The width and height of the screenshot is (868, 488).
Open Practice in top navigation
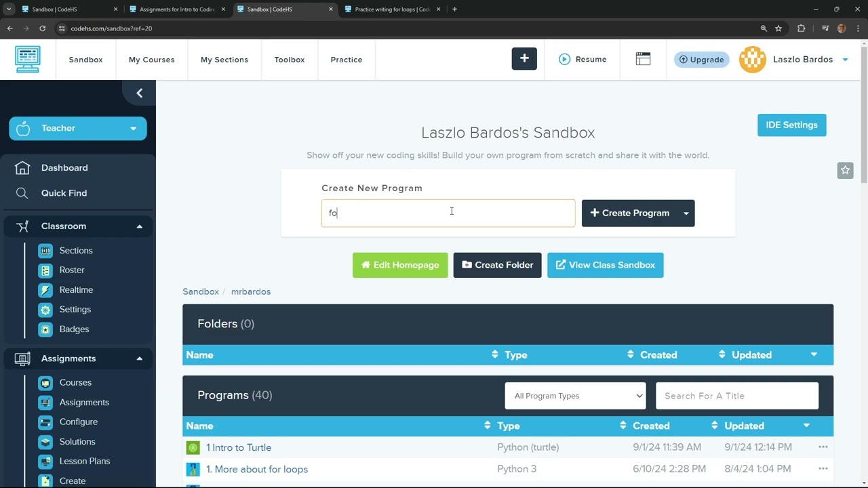pyautogui.click(x=347, y=60)
